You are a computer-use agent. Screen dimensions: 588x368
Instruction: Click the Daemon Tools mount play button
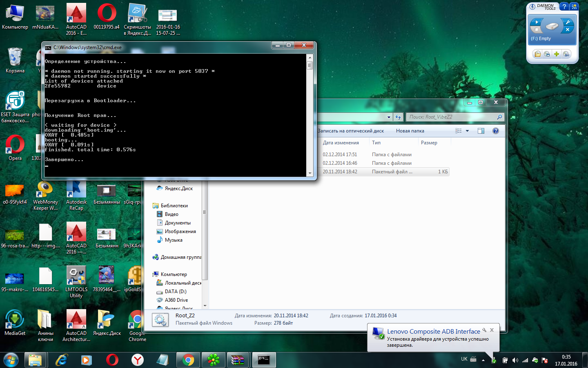537,22
